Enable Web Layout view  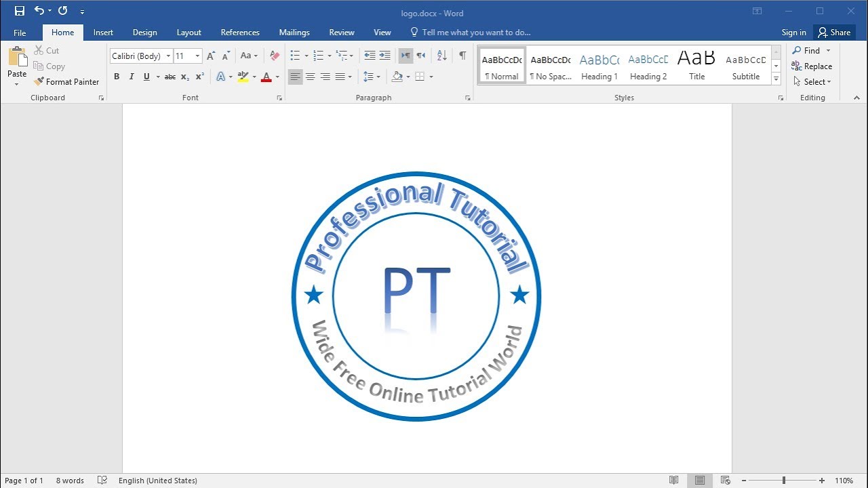click(x=725, y=480)
